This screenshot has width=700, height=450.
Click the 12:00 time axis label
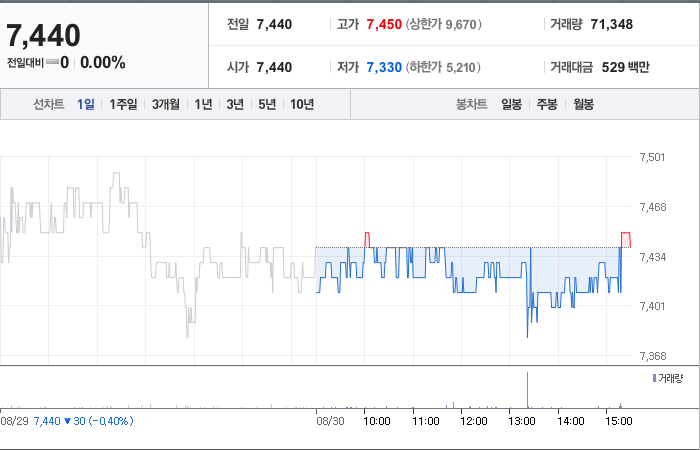point(474,421)
